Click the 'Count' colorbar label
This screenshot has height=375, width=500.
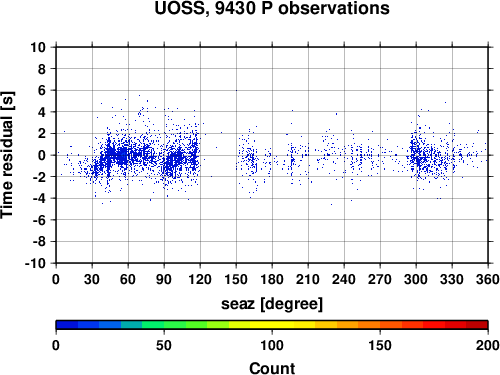(272, 368)
